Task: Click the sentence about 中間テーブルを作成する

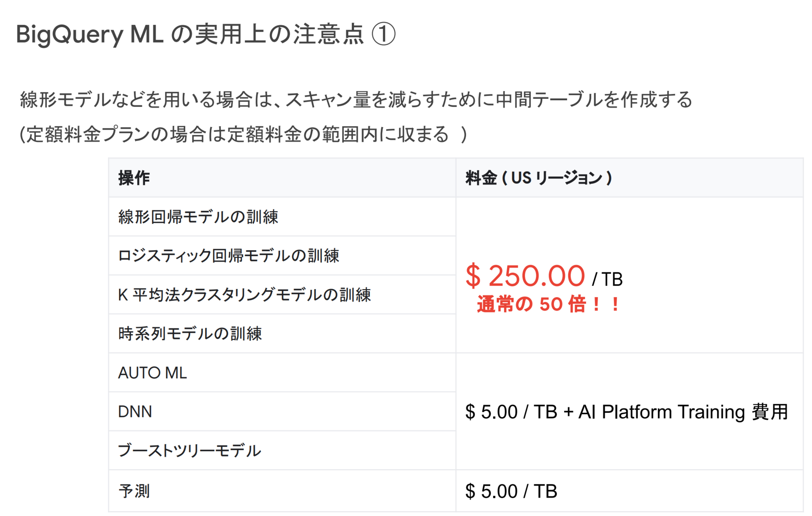Action: pos(356,100)
